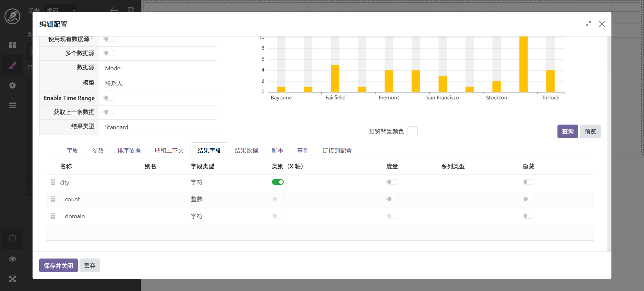Open the gear settings icon in sidebar
Image resolution: width=644 pixels, height=291 pixels.
click(12, 85)
